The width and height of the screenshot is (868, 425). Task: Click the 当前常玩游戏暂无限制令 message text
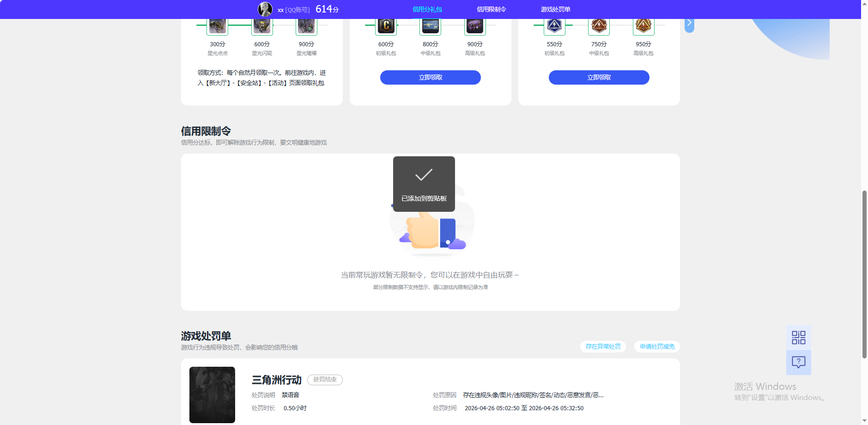pyautogui.click(x=430, y=275)
